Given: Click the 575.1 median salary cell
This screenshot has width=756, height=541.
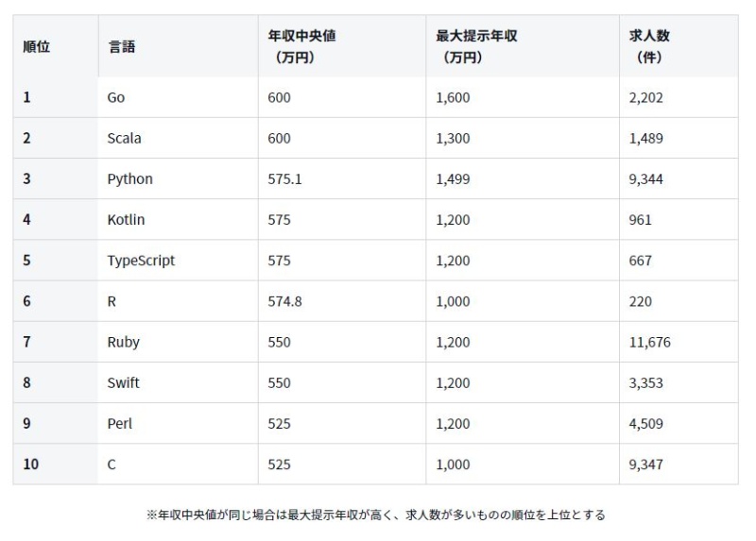Looking at the screenshot, I should [284, 178].
